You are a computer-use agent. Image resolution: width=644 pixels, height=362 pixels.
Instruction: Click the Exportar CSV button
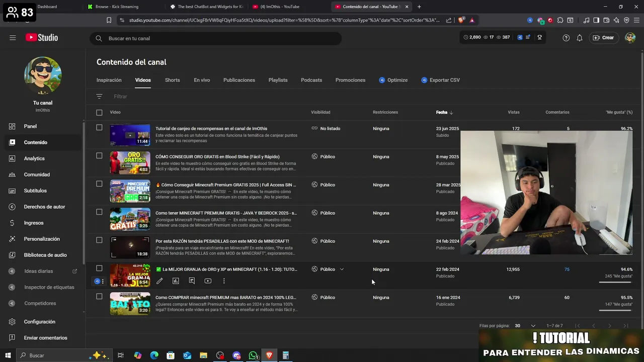(x=440, y=80)
